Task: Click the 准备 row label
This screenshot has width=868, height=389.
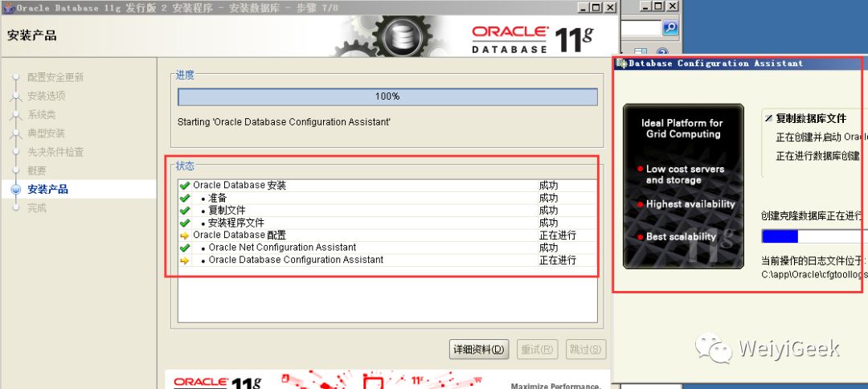Action: tap(218, 198)
